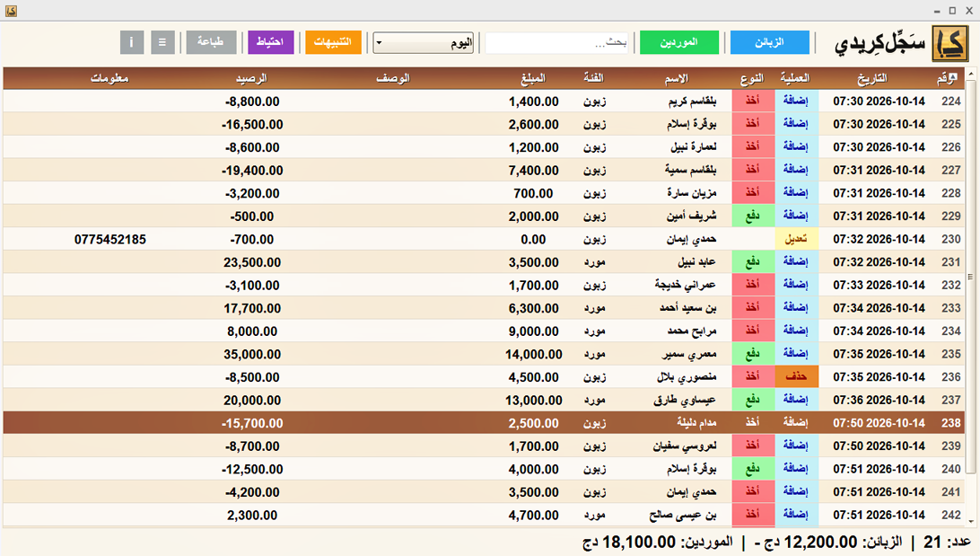The image size is (980, 556).
Task: Click row number 233
Action: click(951, 308)
